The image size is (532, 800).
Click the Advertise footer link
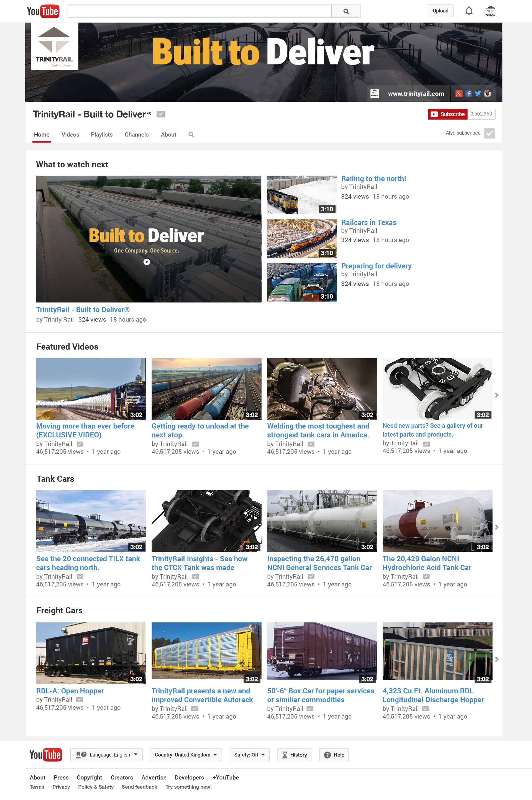coord(154,777)
